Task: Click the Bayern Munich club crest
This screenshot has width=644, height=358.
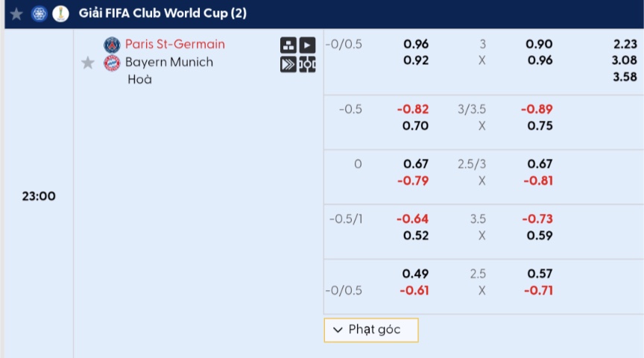Action: [x=112, y=63]
